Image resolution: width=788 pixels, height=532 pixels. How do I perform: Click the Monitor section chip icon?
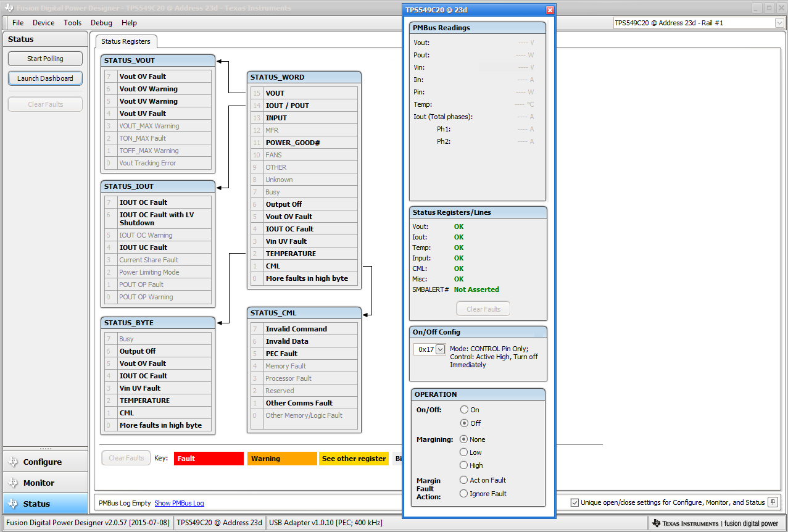[x=13, y=483]
